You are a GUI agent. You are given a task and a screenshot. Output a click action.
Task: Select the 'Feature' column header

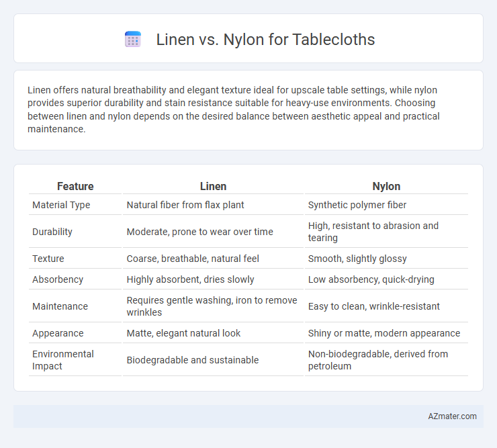click(75, 186)
